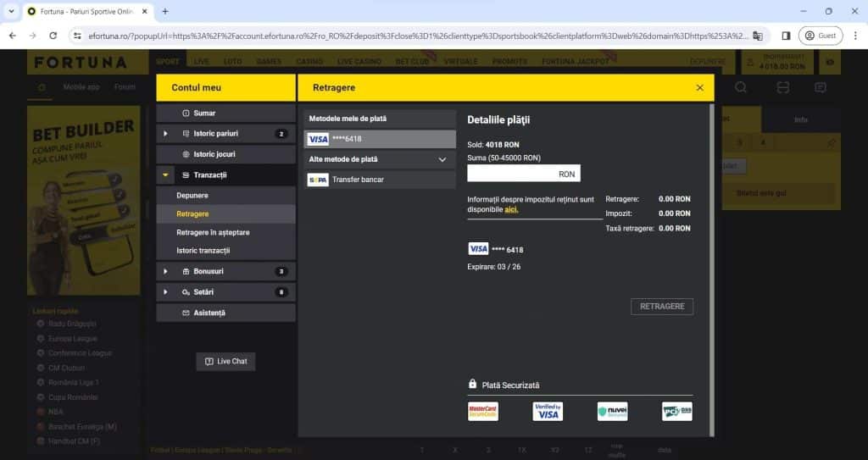Reload the page in browser
Viewport: 868px width, 460px height.
coord(53,36)
